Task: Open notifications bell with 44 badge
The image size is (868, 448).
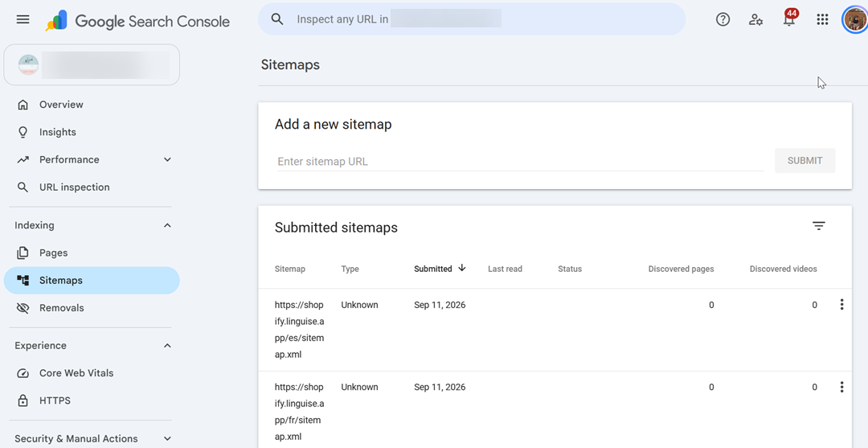Action: pyautogui.click(x=789, y=18)
